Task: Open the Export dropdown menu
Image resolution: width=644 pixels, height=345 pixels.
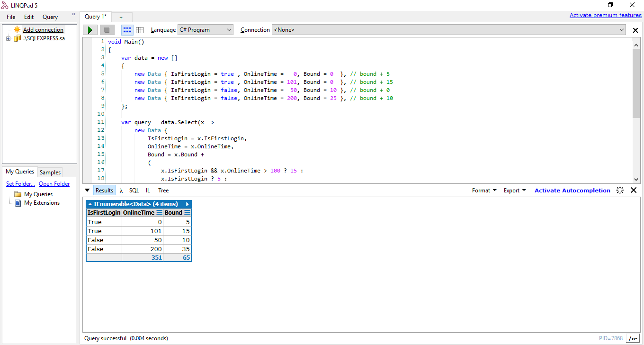Action: 515,191
